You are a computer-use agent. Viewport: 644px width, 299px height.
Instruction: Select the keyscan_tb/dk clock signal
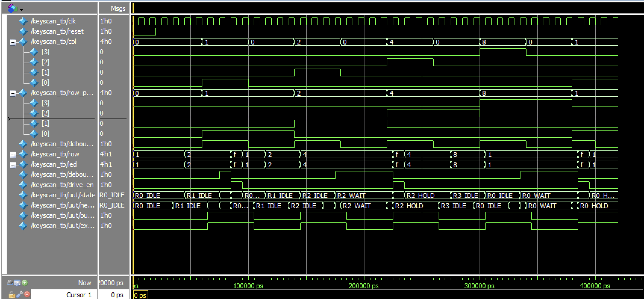click(53, 21)
